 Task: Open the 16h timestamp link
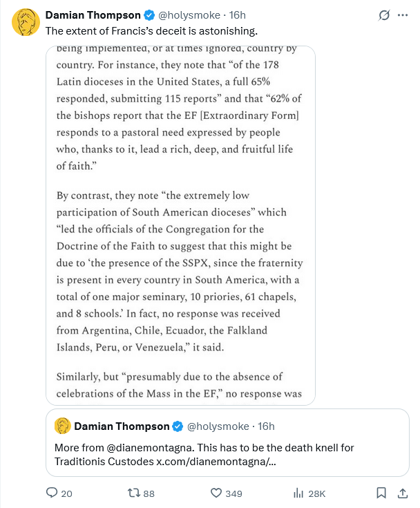(x=237, y=15)
